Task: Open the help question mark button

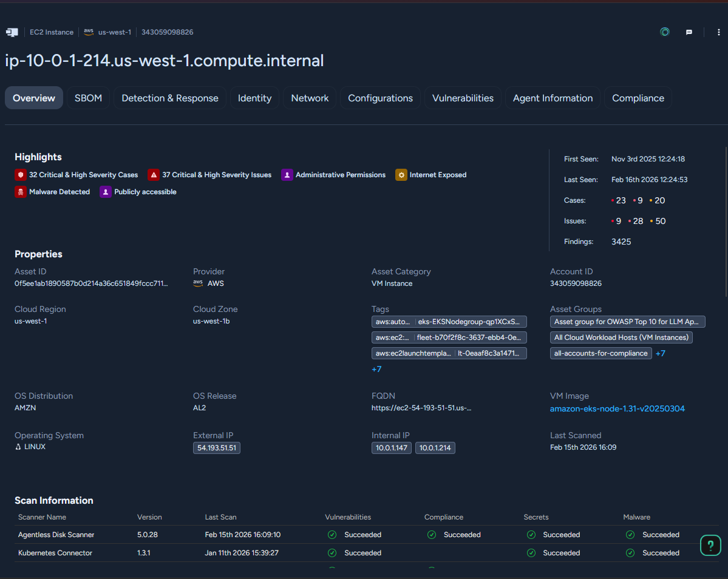Action: [x=710, y=545]
